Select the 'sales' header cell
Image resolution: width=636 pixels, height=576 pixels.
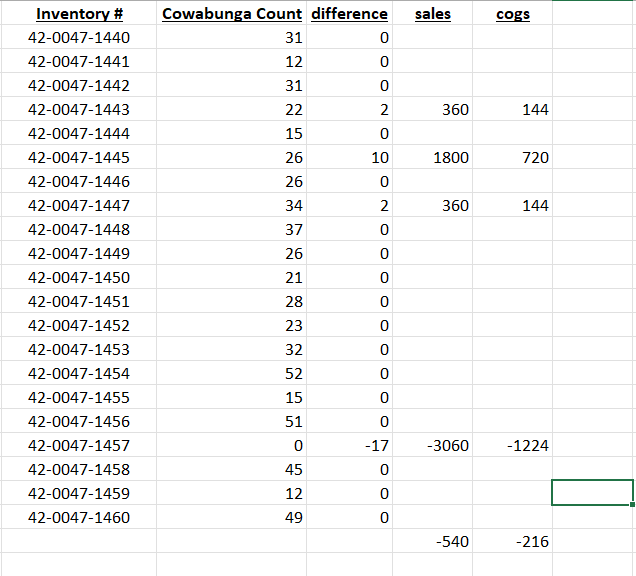tap(432, 13)
